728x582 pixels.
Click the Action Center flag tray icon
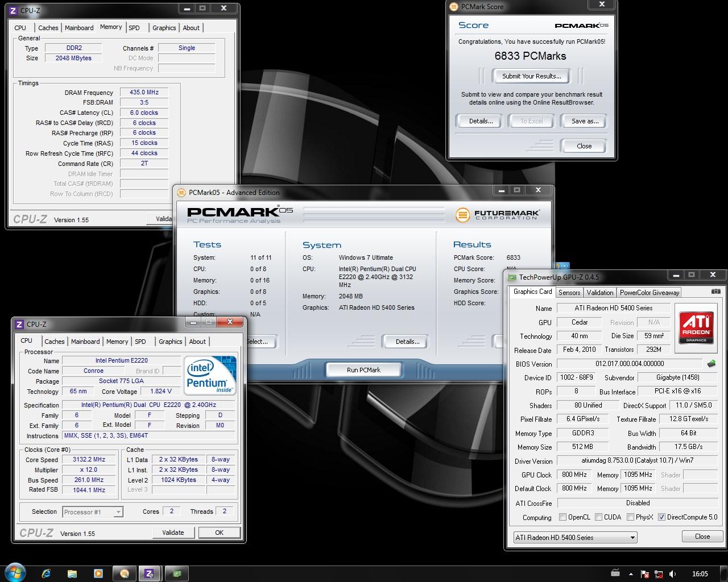point(645,574)
